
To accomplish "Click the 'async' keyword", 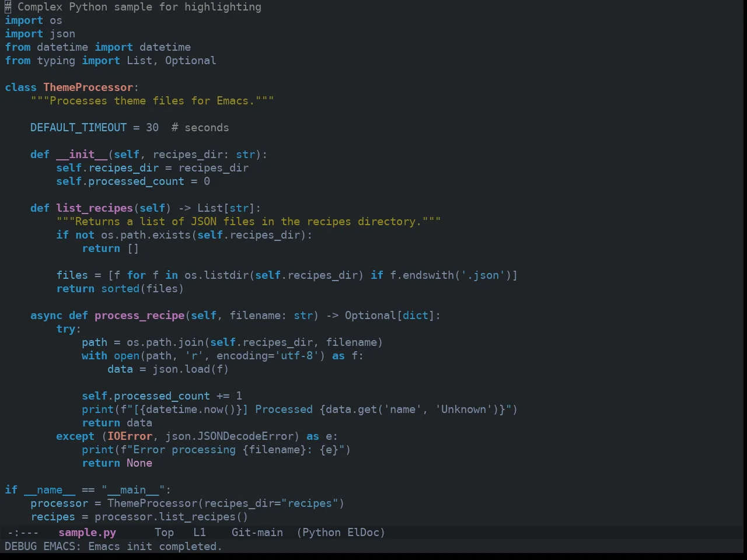I will click(46, 316).
